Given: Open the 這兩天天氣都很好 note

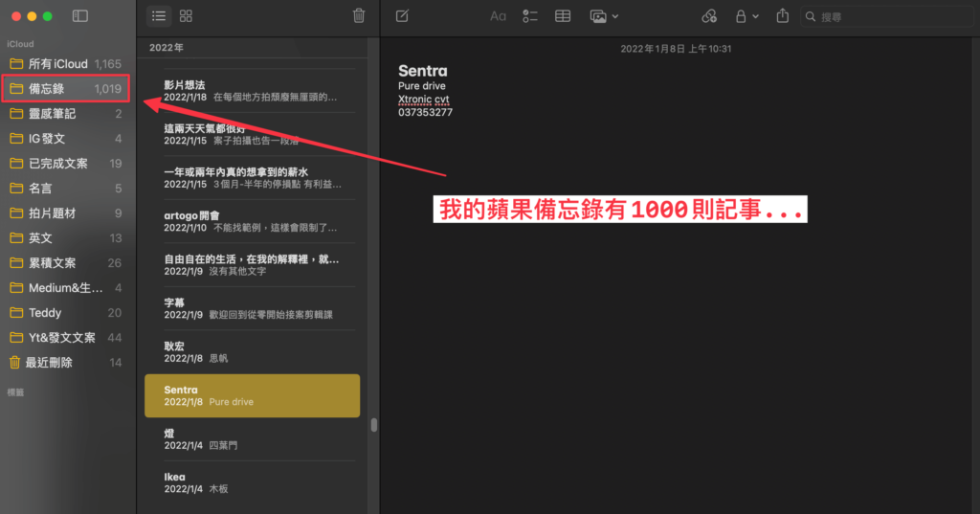Looking at the screenshot, I should tap(252, 134).
